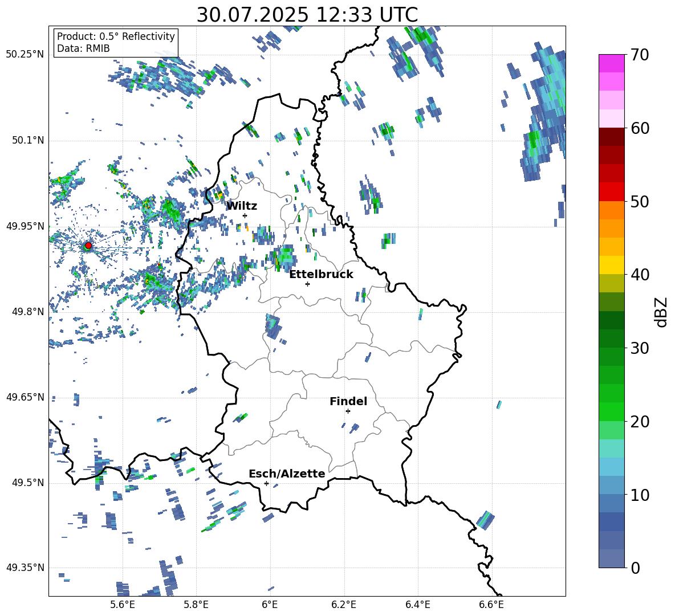Click the yellow colorbar segment at 40
The height and width of the screenshot is (616, 675).
click(611, 265)
